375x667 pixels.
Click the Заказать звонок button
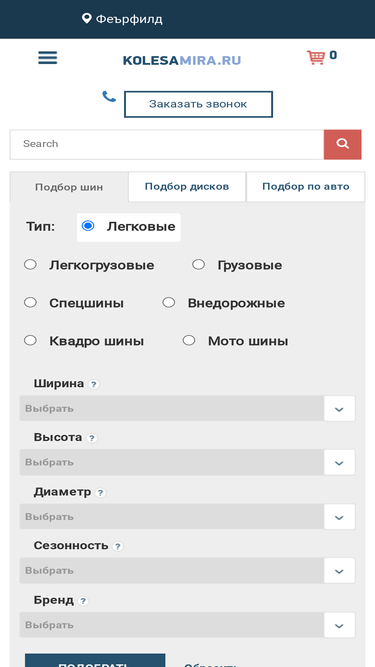click(198, 104)
